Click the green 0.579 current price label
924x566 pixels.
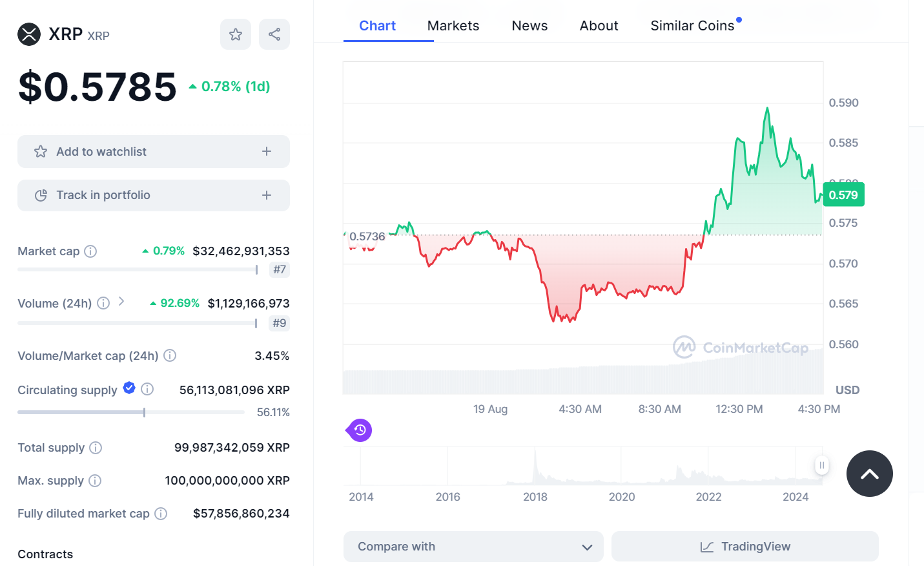point(843,195)
